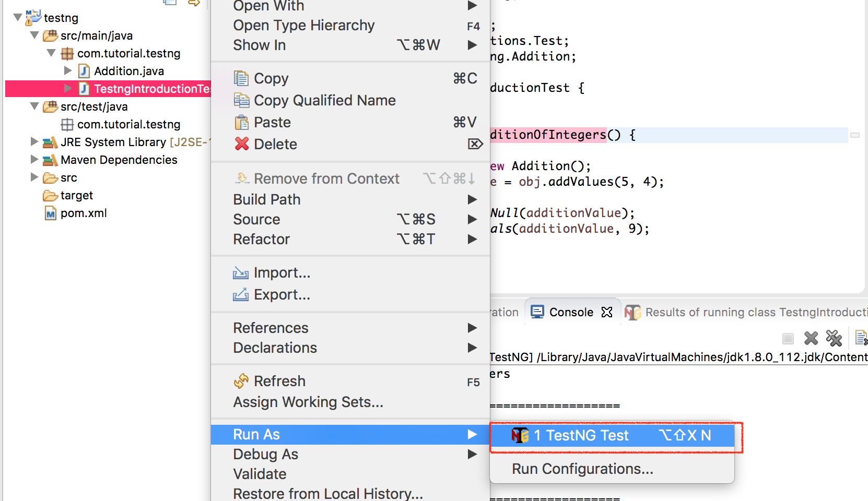Click the target folder icon

50,195
